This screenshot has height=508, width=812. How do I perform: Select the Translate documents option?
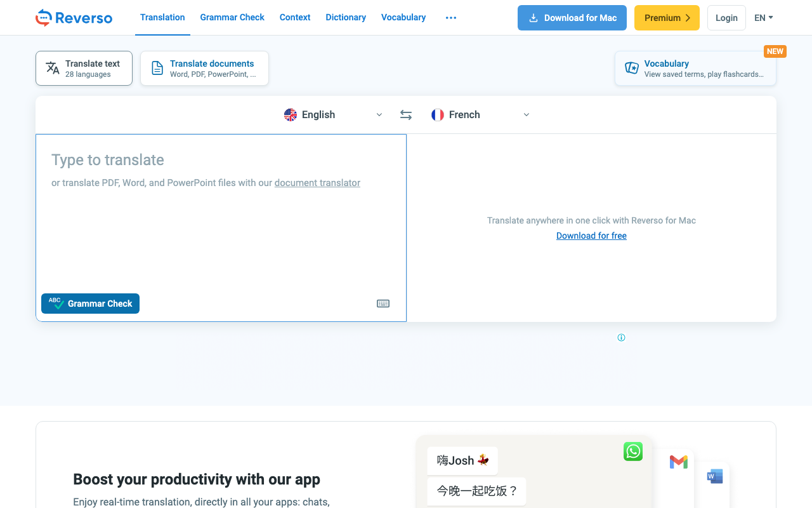[204, 68]
